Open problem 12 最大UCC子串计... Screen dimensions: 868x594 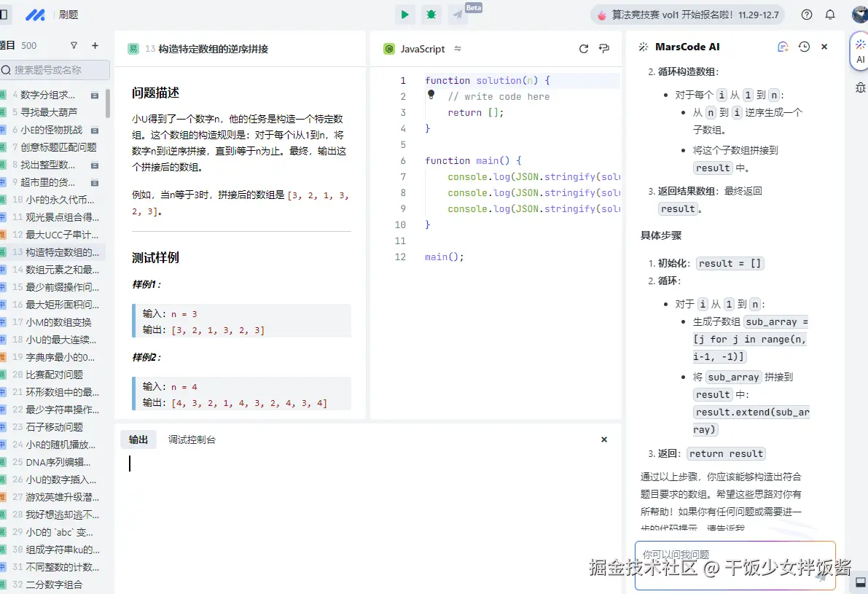point(62,235)
